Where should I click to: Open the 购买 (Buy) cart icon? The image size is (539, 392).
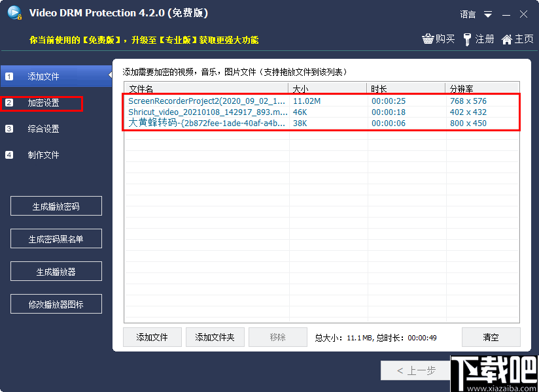[x=438, y=39]
